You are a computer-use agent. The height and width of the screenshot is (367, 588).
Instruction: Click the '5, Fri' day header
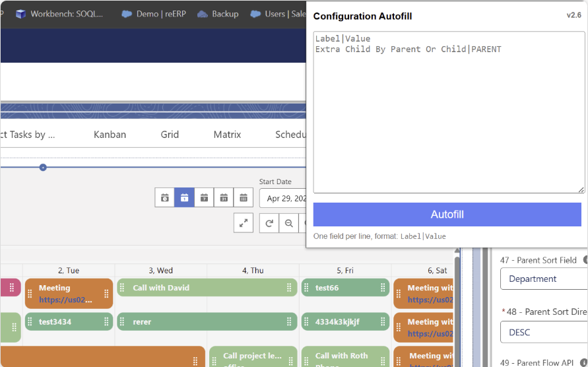[x=345, y=270]
